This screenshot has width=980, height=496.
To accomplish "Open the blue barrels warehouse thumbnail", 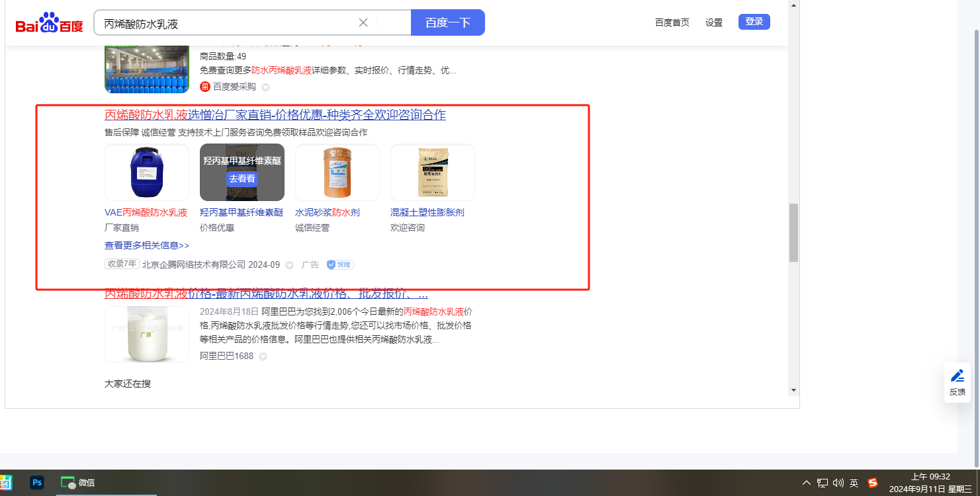I will point(147,69).
